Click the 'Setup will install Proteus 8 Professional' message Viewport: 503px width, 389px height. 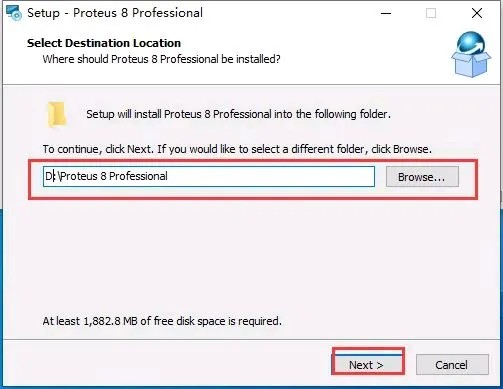pos(238,114)
